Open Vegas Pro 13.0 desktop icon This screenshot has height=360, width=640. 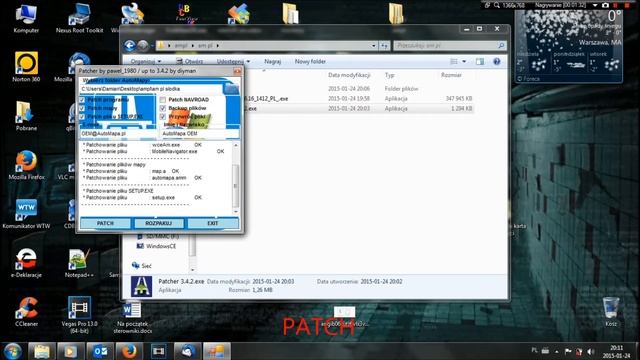coord(80,314)
